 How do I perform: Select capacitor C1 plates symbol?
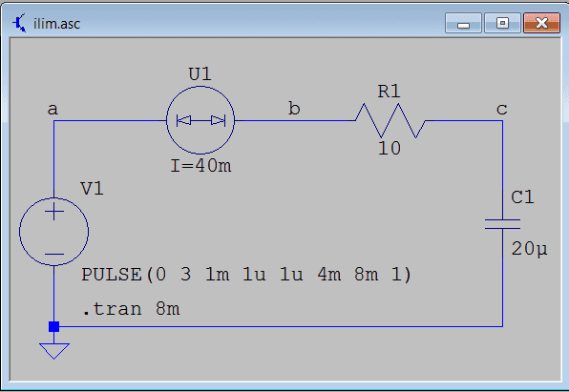[502, 224]
